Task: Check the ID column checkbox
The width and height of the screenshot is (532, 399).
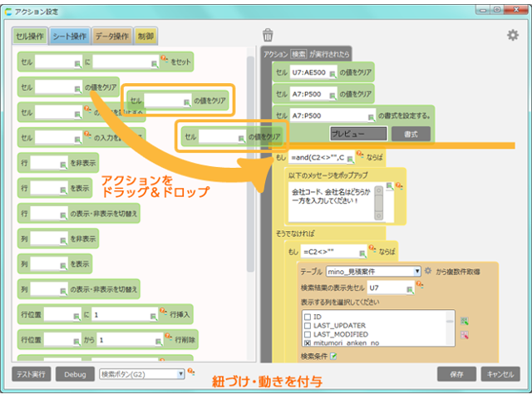Action: [x=307, y=317]
